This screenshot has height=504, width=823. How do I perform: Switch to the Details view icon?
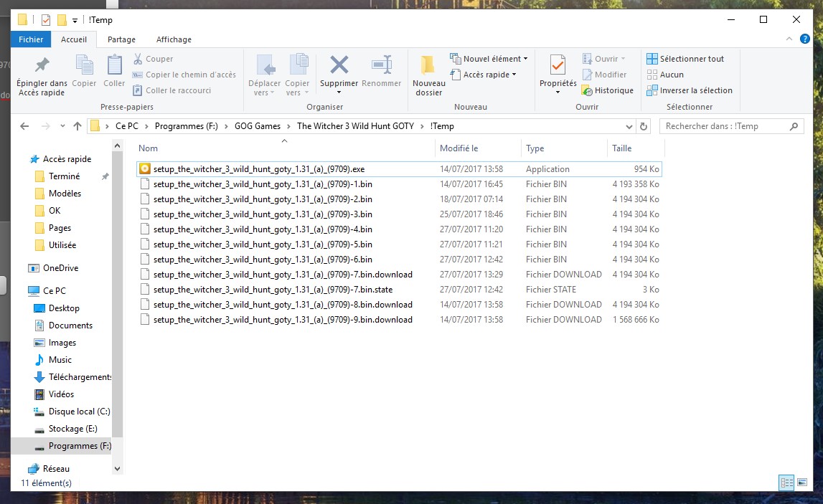[x=786, y=482]
